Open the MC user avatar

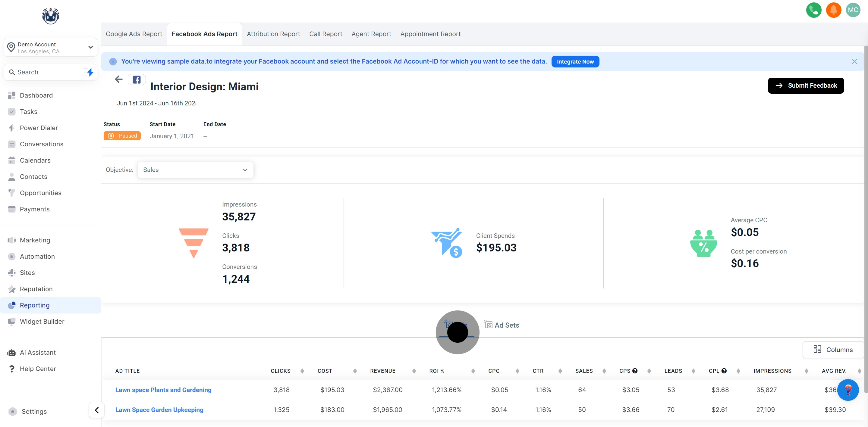(x=853, y=10)
